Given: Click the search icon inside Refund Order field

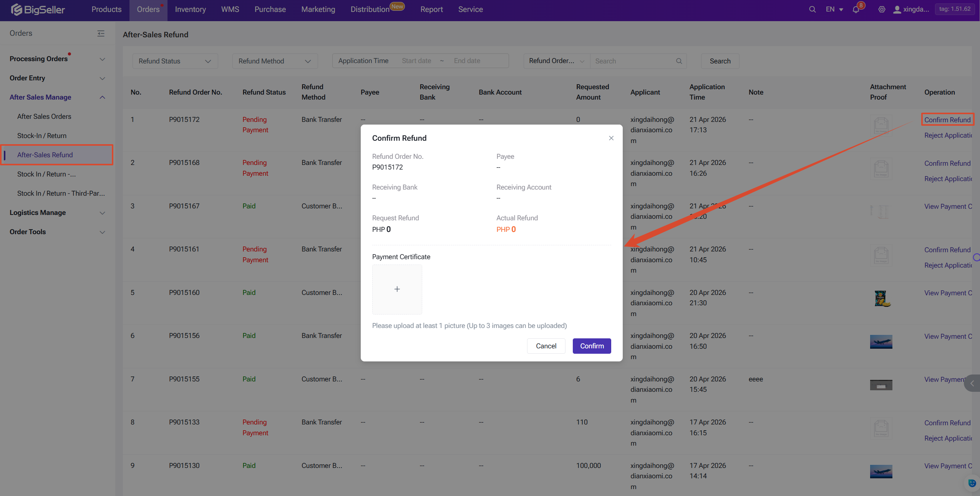Looking at the screenshot, I should tap(679, 61).
